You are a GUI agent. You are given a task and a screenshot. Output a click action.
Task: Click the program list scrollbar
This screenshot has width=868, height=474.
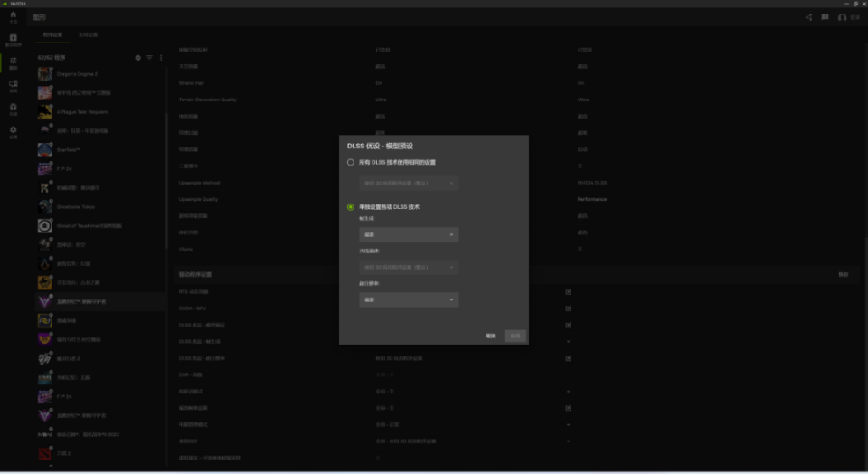[x=166, y=180]
